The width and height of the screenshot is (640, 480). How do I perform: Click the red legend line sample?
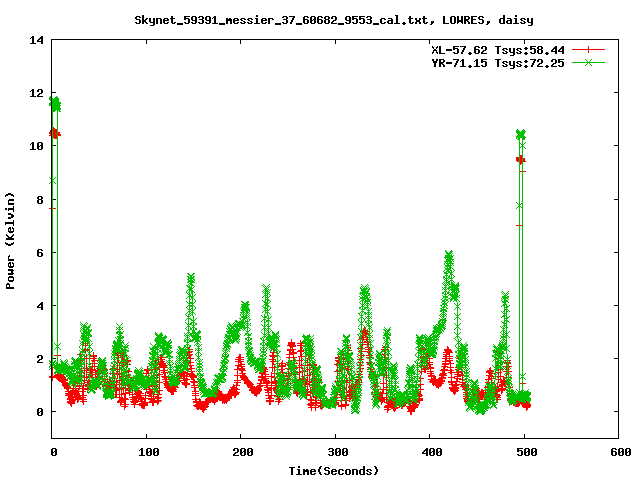(x=590, y=49)
